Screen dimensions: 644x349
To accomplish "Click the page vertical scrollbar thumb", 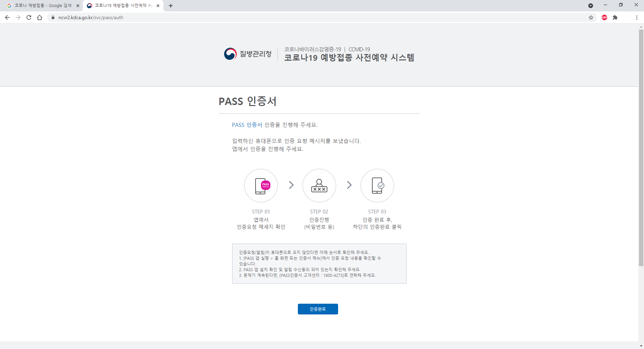I will [641, 148].
